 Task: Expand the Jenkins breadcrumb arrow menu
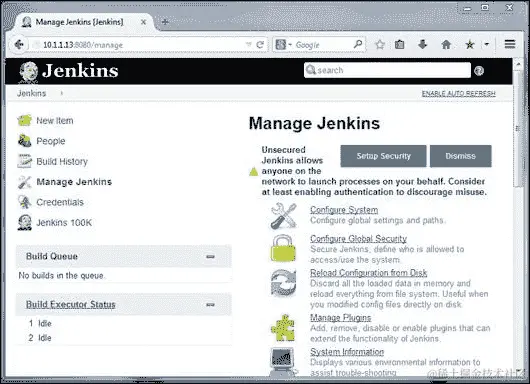click(62, 93)
